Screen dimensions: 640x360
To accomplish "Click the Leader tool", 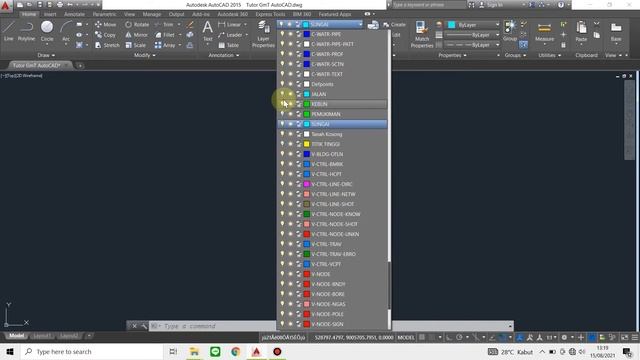I will coord(230,35).
